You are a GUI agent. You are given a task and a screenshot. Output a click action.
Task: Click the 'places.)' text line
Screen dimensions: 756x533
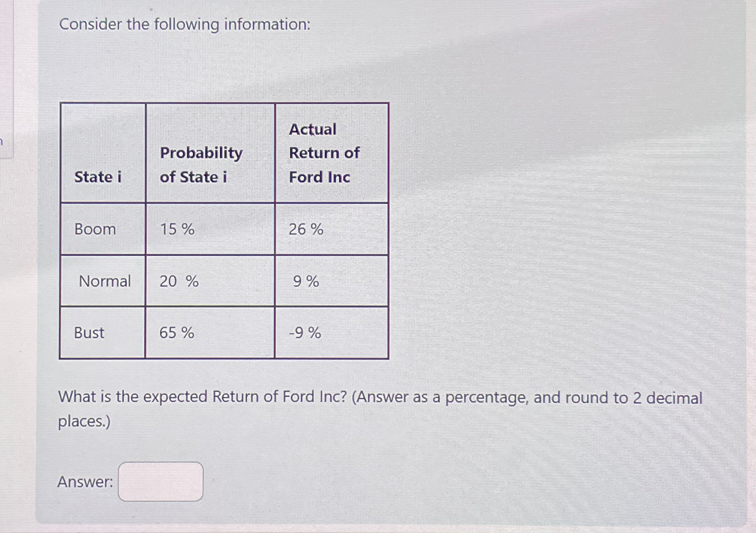[84, 421]
